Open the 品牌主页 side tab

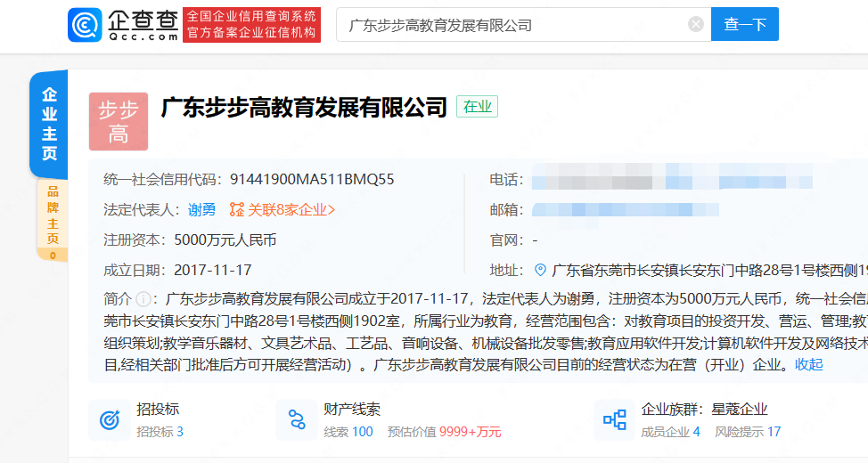(53, 220)
